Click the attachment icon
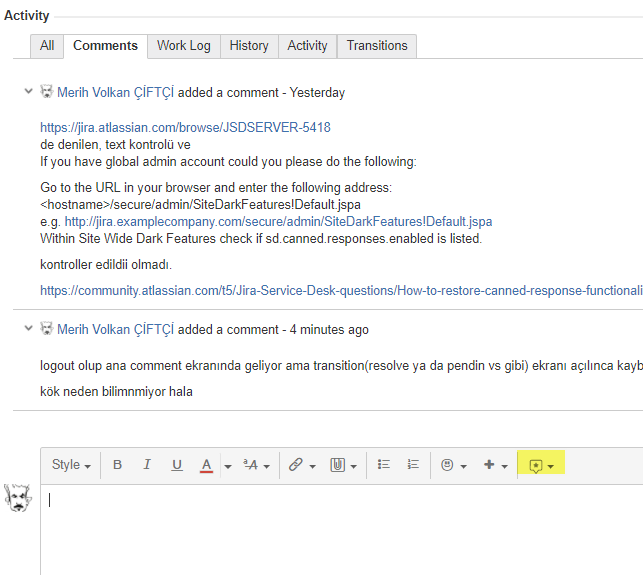The width and height of the screenshot is (643, 575). [337, 465]
